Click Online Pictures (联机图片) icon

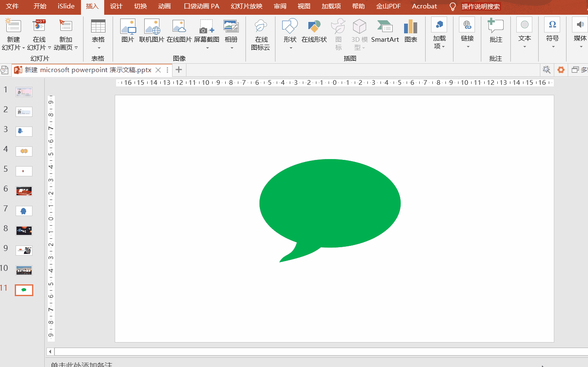152,27
